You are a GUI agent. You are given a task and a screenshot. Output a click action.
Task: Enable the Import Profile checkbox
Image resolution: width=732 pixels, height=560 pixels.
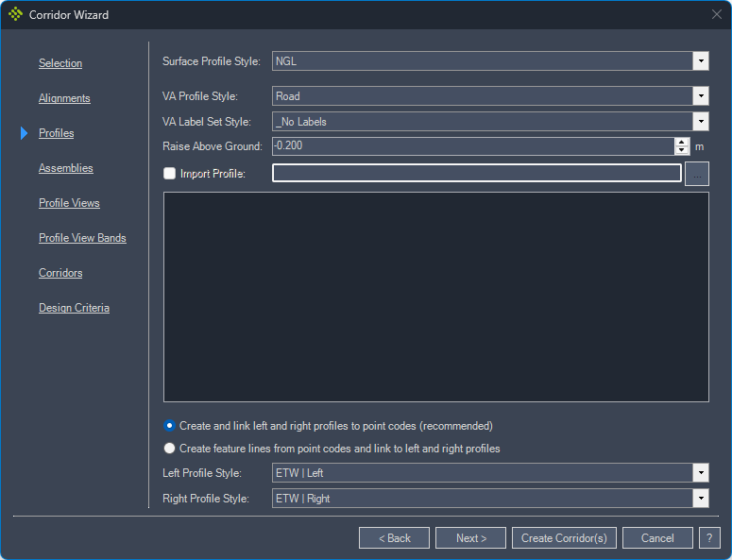pos(169,174)
